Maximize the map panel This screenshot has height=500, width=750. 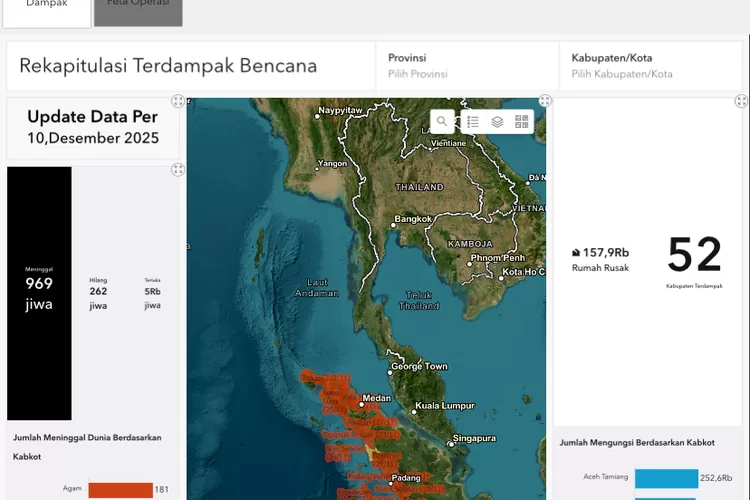(545, 100)
